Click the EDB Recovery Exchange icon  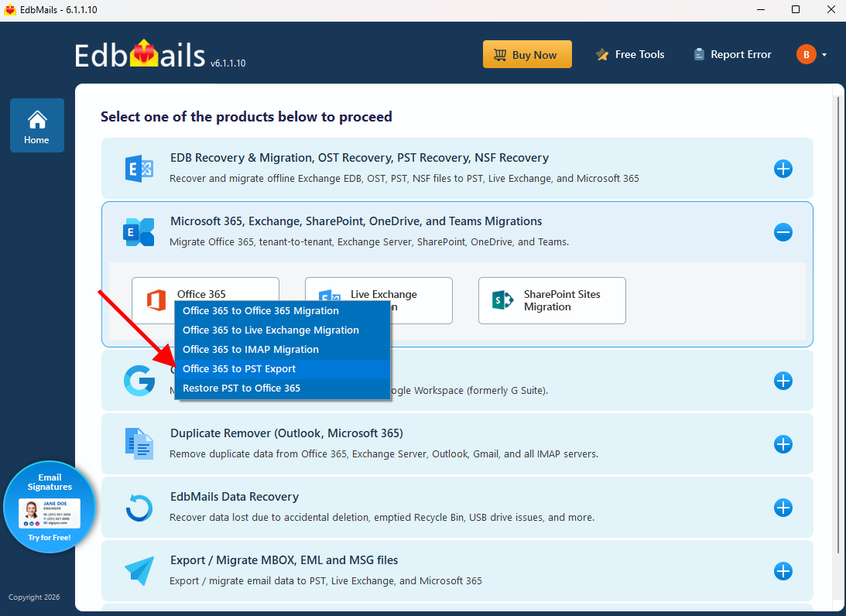(139, 169)
